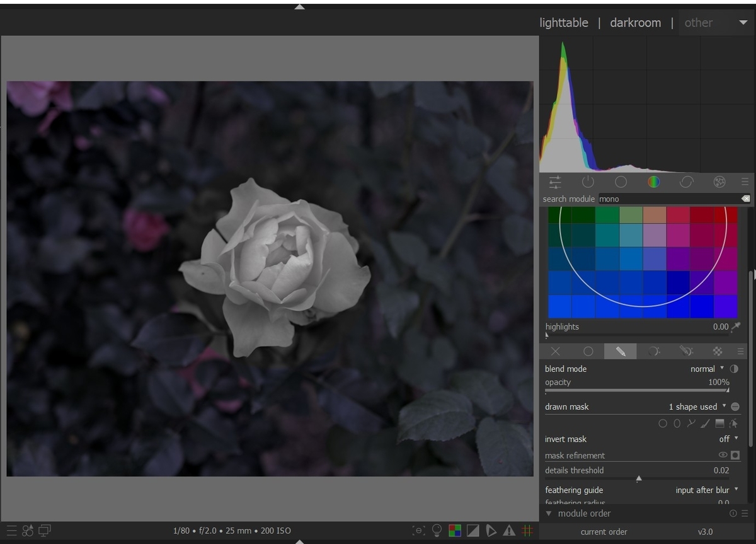The width and height of the screenshot is (756, 544).
Task: Show only active modules power tab
Action: (588, 182)
